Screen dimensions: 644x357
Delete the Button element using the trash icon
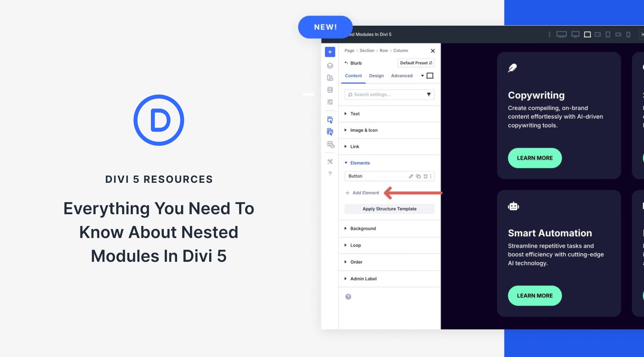[426, 176]
